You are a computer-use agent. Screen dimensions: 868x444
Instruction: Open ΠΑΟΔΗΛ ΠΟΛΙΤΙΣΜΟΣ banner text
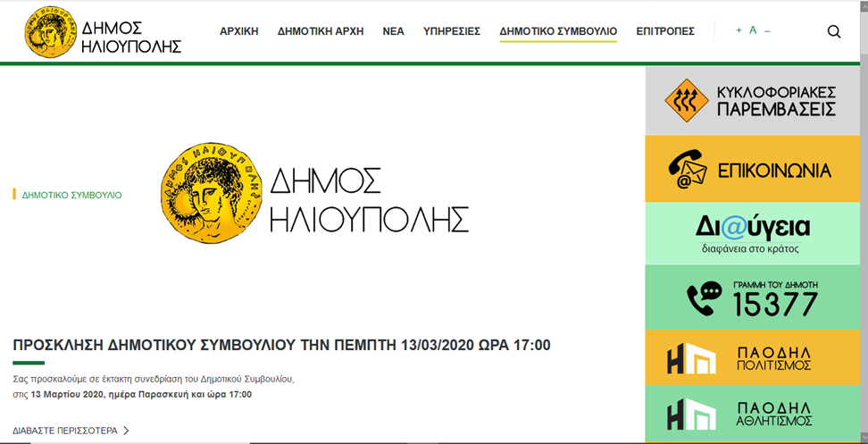774,359
